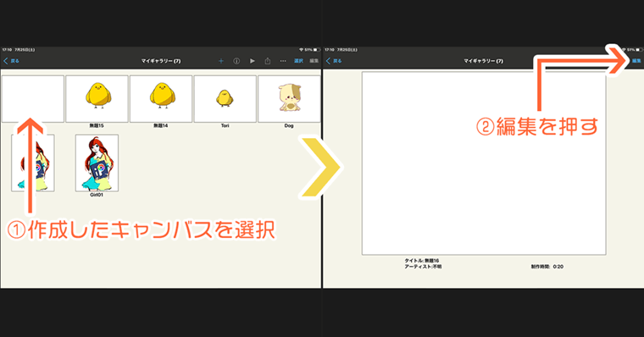
Task: Tap the large white canvas preview
Action: 484,163
